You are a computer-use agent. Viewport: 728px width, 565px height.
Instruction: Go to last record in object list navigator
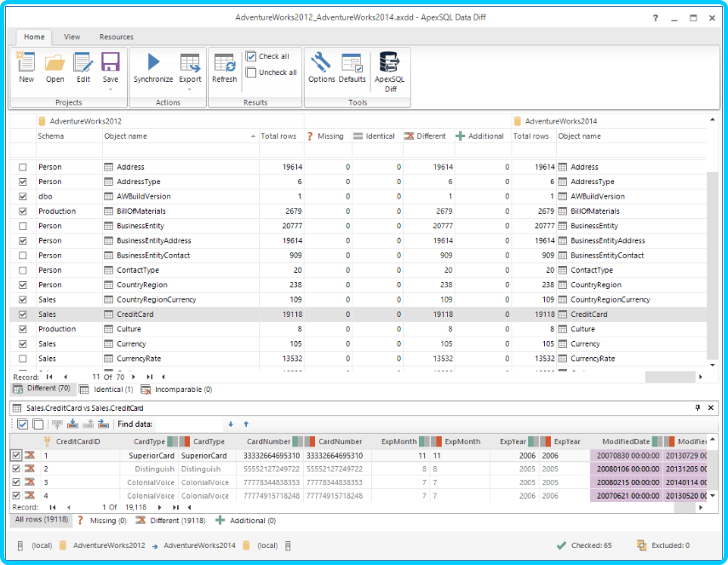(150, 377)
